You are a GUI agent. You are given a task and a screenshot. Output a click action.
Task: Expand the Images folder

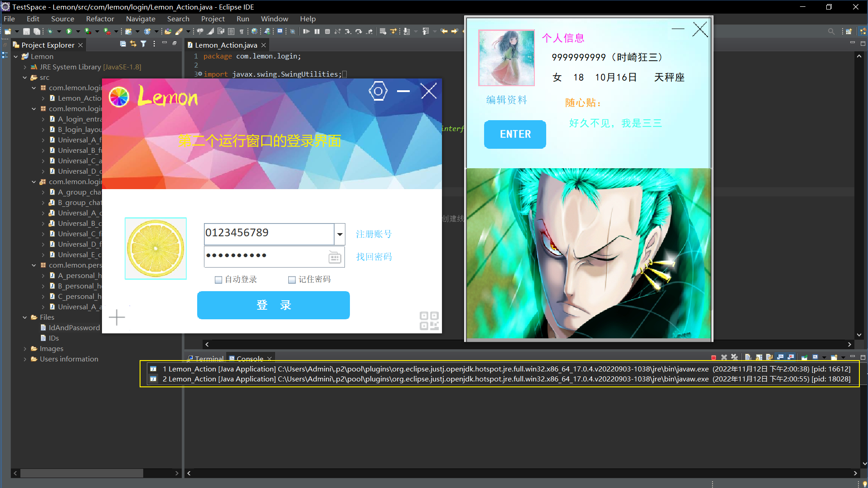click(x=26, y=348)
